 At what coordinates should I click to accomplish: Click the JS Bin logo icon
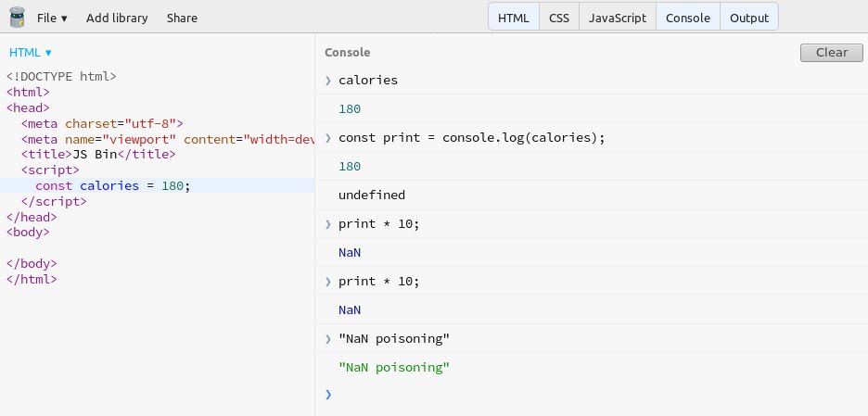pyautogui.click(x=18, y=18)
